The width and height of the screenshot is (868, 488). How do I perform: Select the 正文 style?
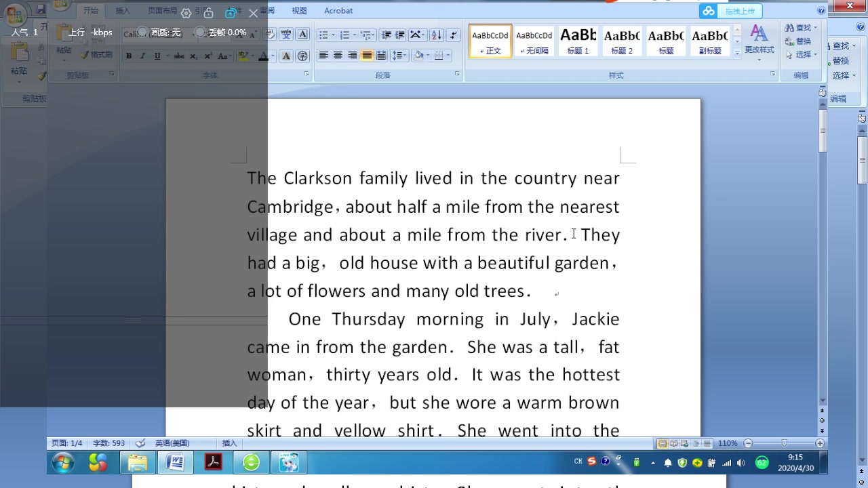490,41
